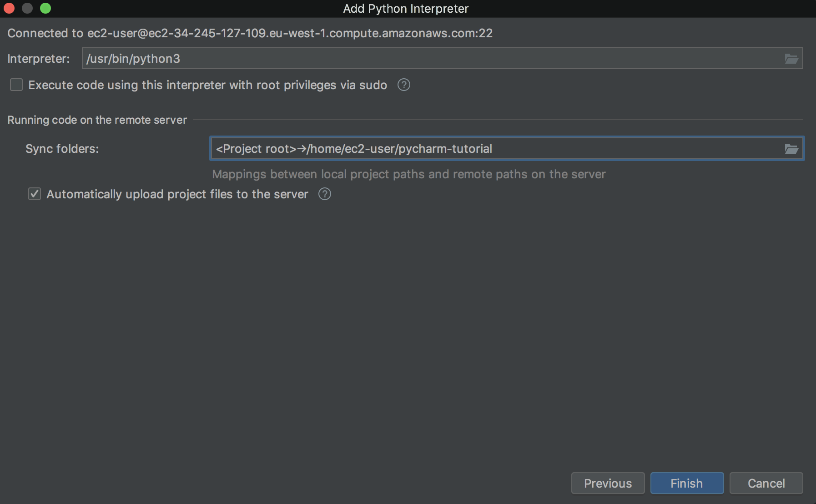The height and width of the screenshot is (504, 816).
Task: Uncheck the automatically upload project files checkbox
Action: [x=35, y=194]
